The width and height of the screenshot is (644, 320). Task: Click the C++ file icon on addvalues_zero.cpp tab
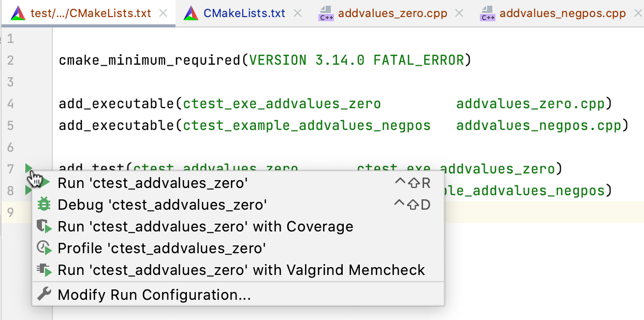coord(326,14)
